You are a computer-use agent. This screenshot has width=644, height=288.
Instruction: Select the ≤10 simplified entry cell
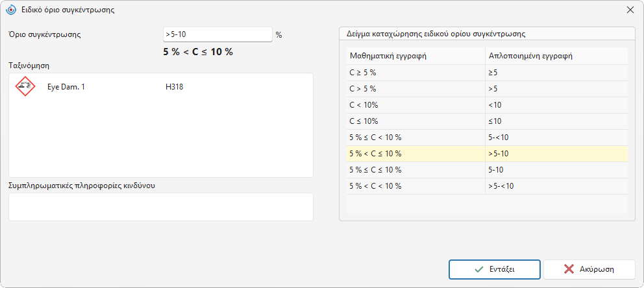(556, 121)
